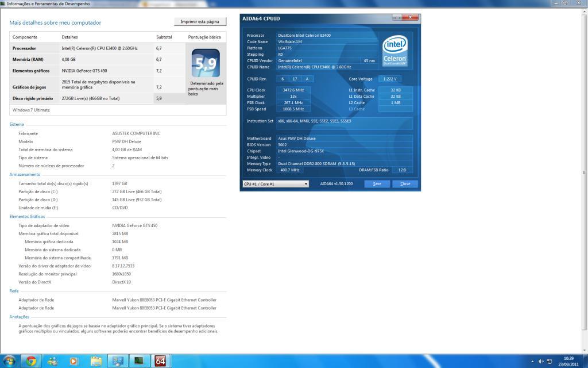Click the Armazenamento section heading
588x368 pixels.
(x=25, y=175)
